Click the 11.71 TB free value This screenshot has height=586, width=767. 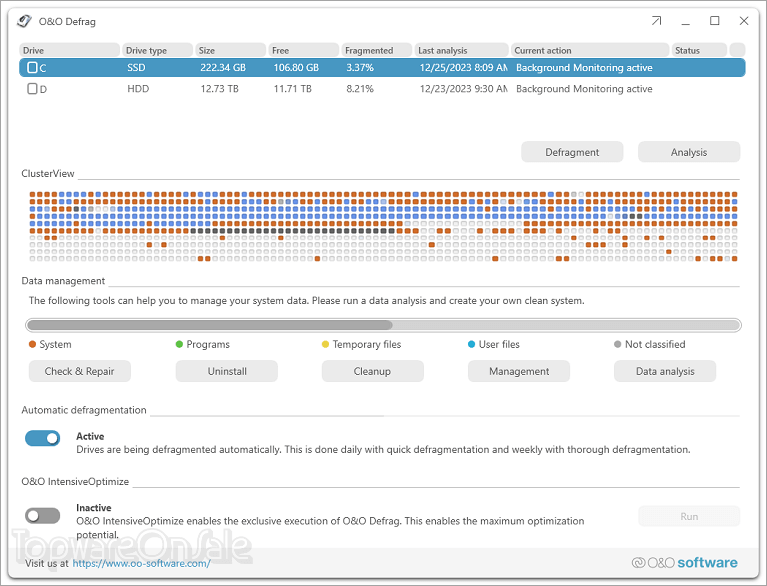tap(293, 89)
